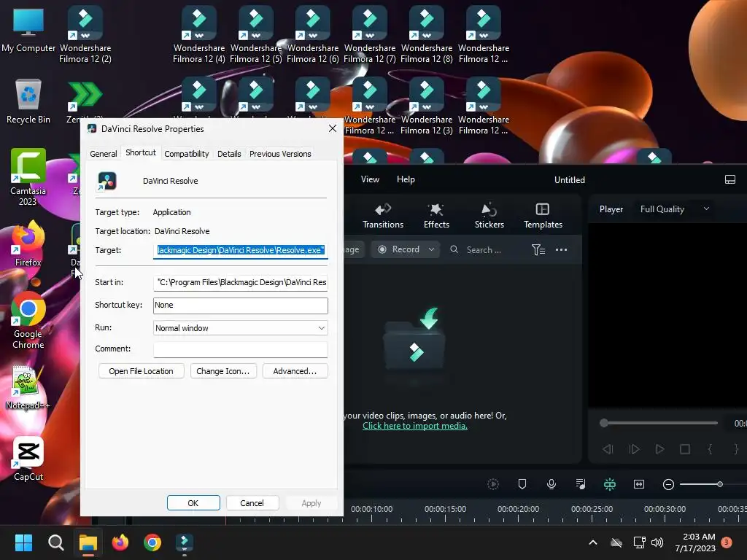Change Filmora layout with the top-right layout icon

[729, 179]
